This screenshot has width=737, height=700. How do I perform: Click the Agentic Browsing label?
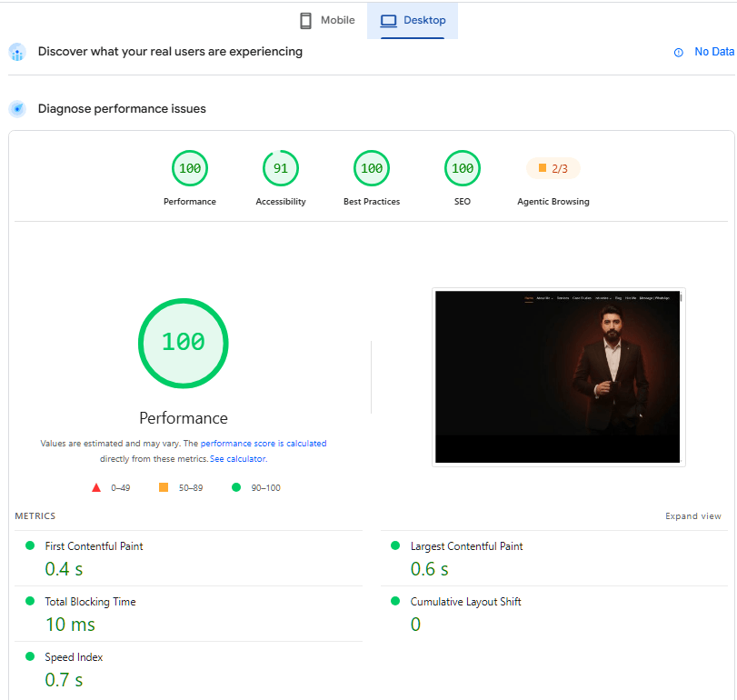(553, 202)
